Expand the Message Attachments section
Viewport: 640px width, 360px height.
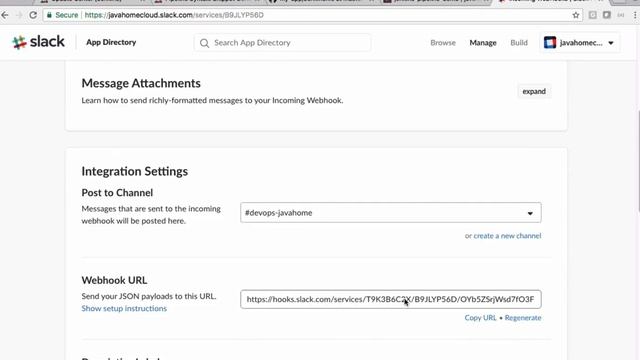click(x=534, y=91)
